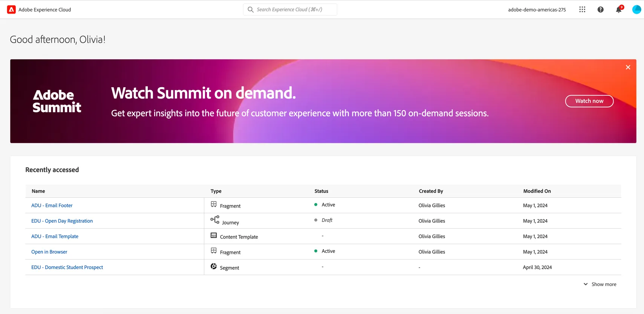644x314 pixels.
Task: Click the Content Template type label
Action: tap(239, 237)
